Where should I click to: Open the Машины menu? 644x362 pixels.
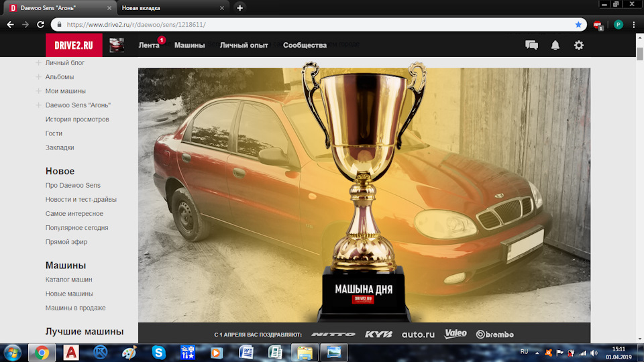189,45
